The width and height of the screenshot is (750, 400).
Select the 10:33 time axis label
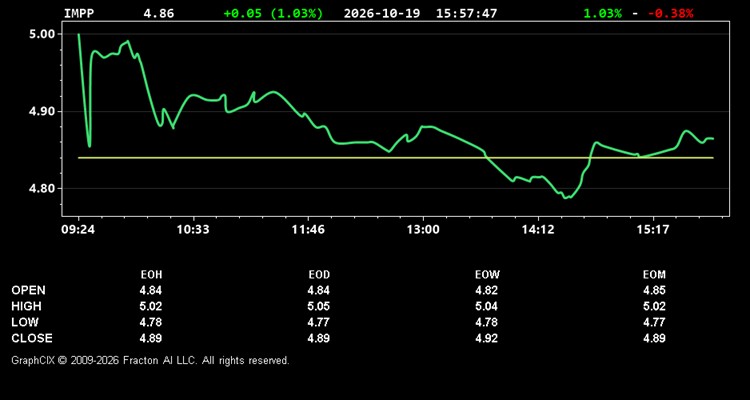click(x=193, y=230)
